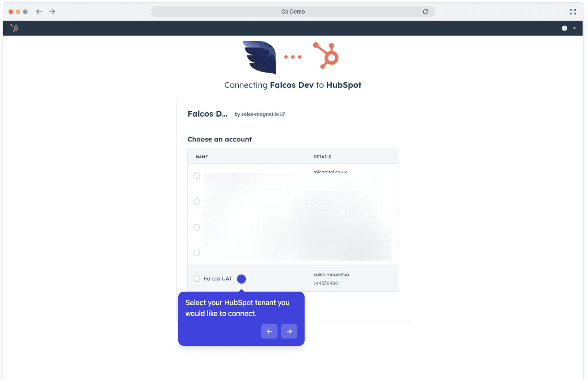Reload the Co Demo page
The image size is (588, 380).
(x=426, y=12)
